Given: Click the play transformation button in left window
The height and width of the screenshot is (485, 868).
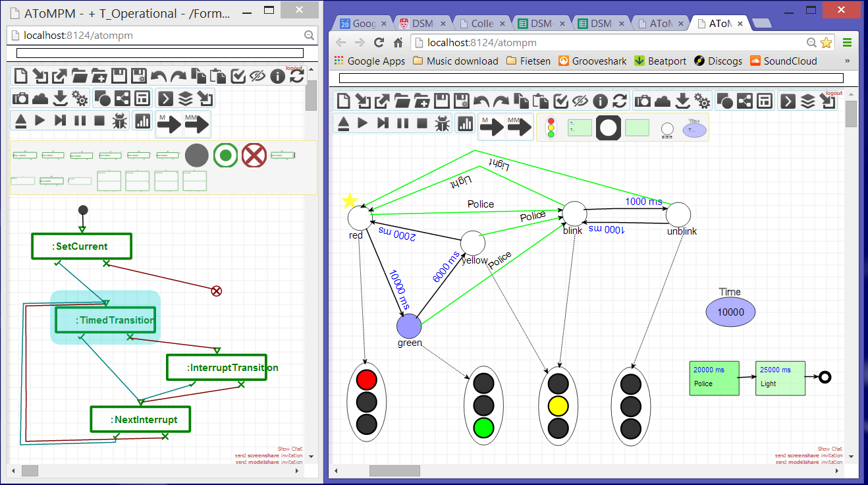Looking at the screenshot, I should point(40,121).
